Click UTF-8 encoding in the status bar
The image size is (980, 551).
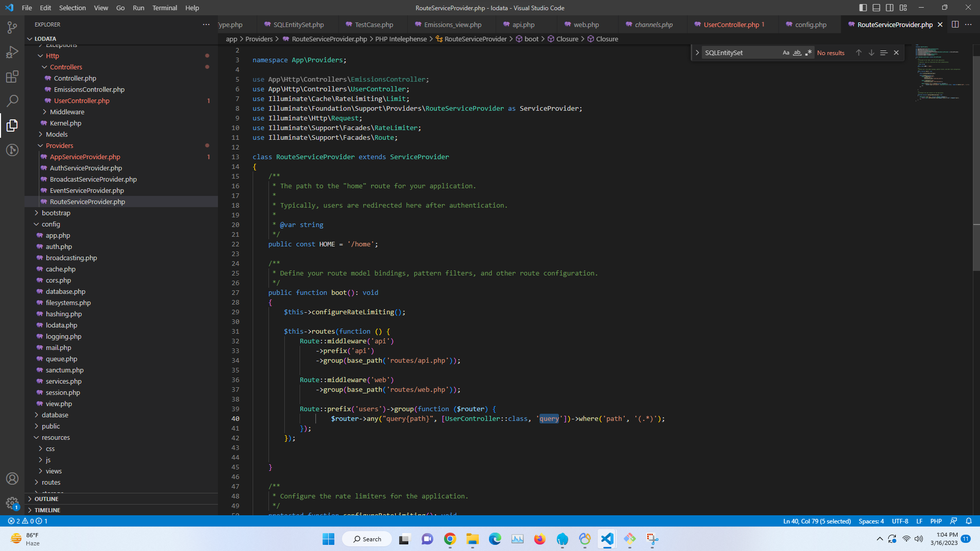point(900,521)
